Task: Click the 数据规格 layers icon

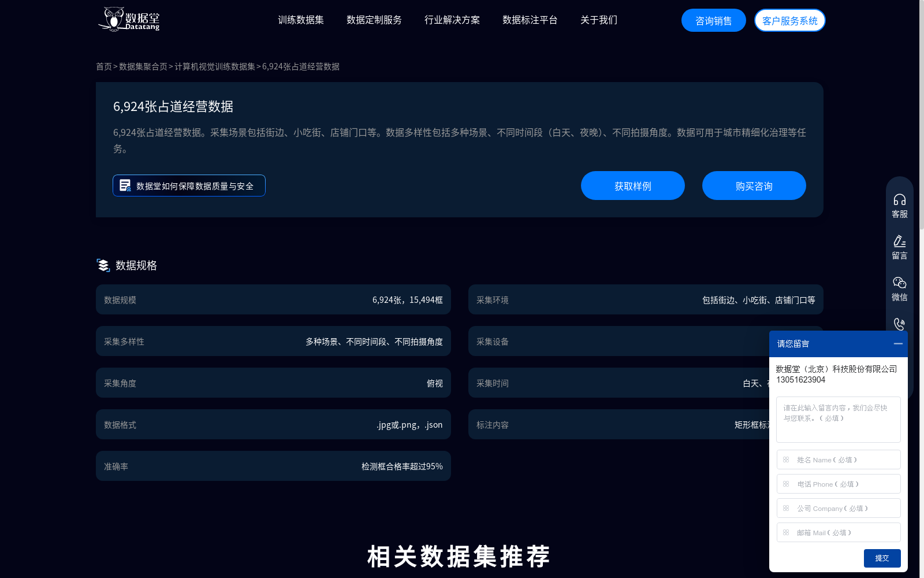Action: 103,265
